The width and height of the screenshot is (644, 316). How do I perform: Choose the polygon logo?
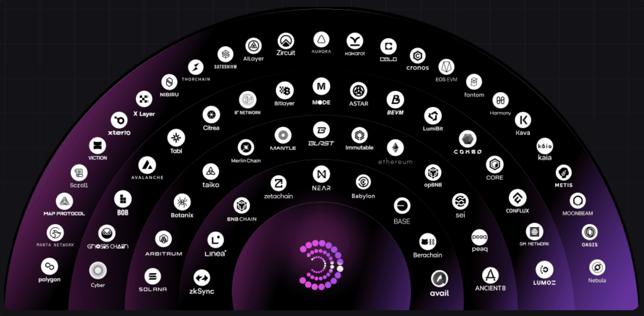(49, 266)
